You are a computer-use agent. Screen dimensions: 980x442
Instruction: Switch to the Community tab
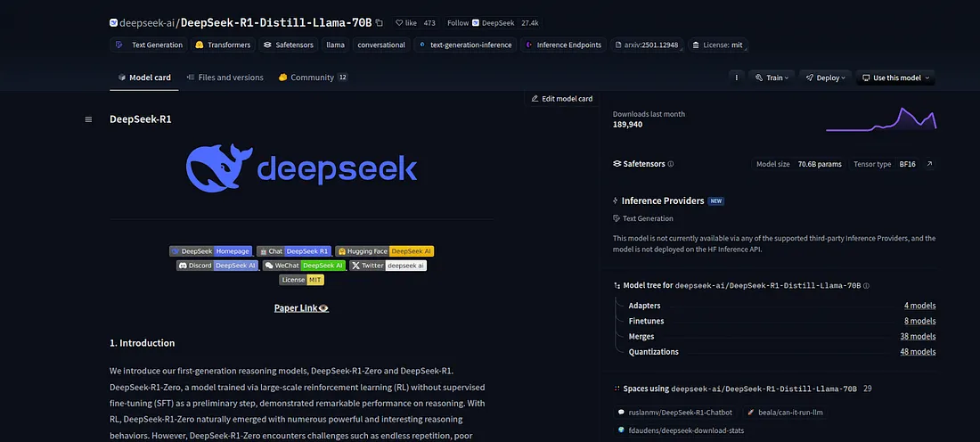tap(313, 78)
